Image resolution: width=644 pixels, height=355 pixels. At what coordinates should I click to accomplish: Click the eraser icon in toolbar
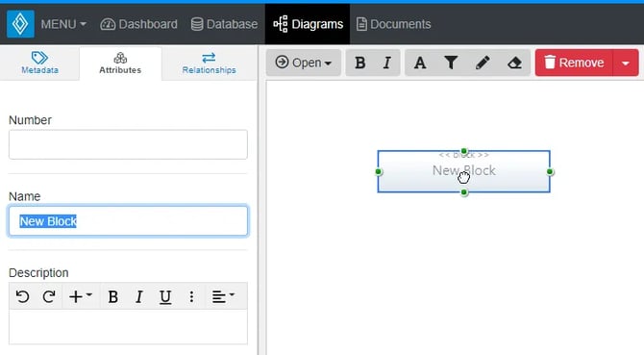(514, 63)
